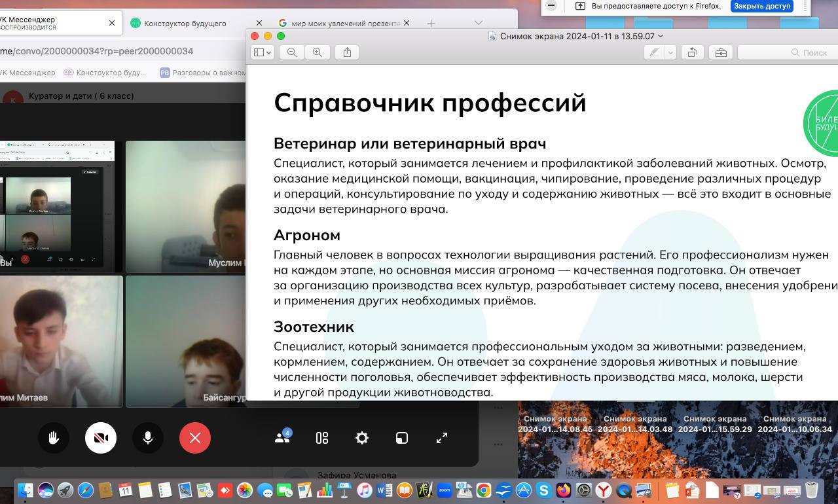This screenshot has height=504, width=838.
Task: End the call with red button
Action: click(195, 438)
